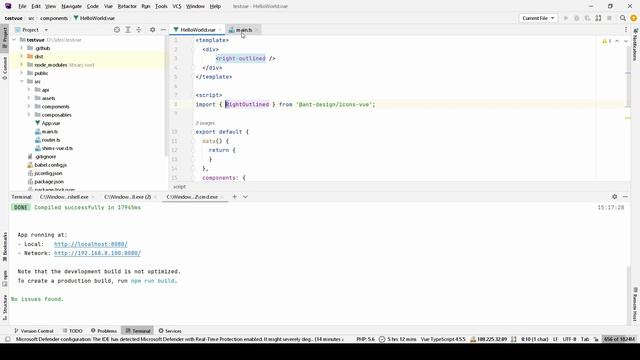Select App.vue in the project tree

pyautogui.click(x=51, y=123)
